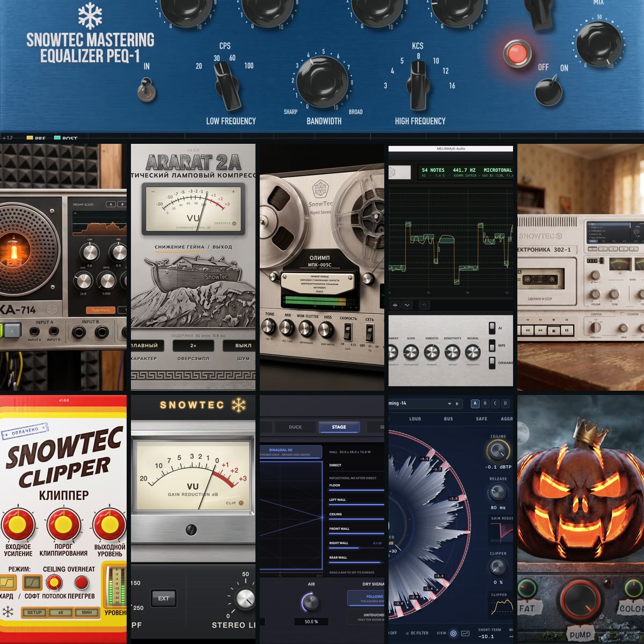Screen dimensions: 644x644
Task: Toggle the AI switch in Melisma
Action: [492, 328]
